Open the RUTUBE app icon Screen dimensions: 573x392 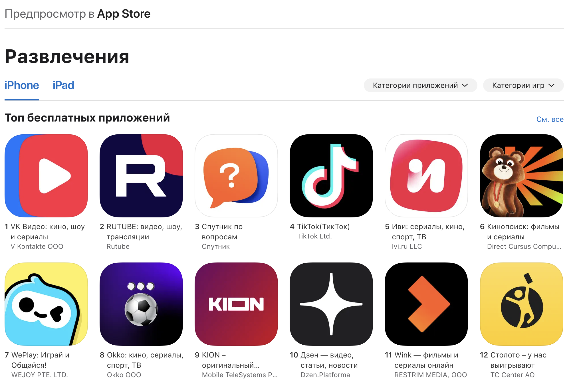point(141,176)
